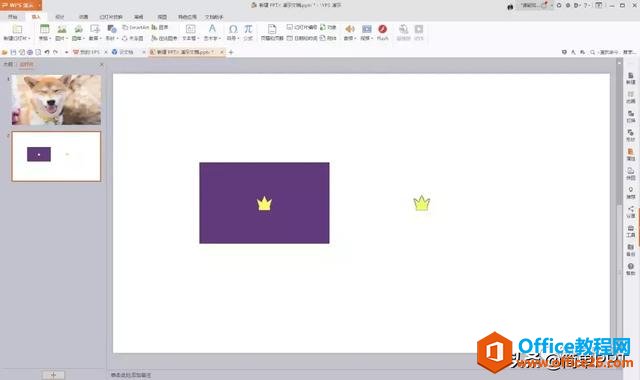Click the red Flash icon
This screenshot has height=380, width=640.
coord(382,29)
